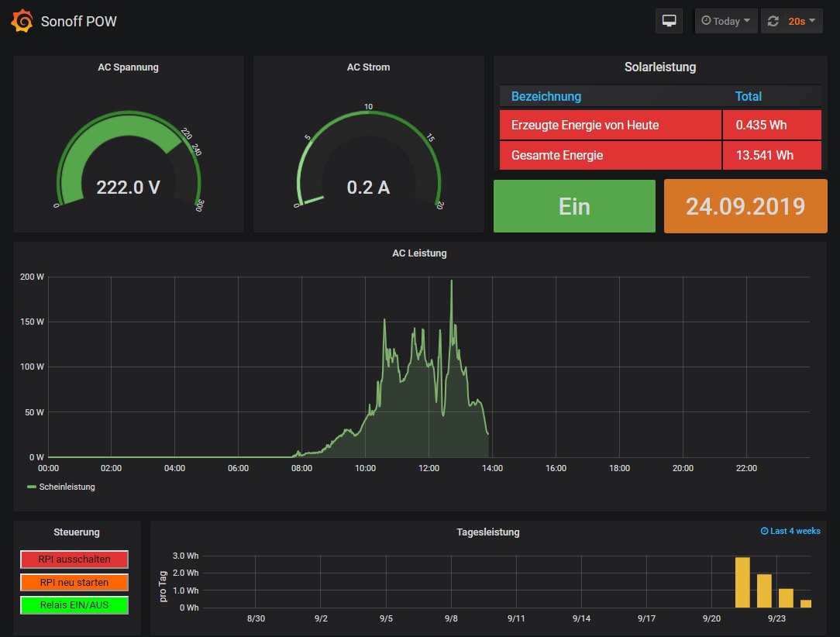This screenshot has width=840, height=637.
Task: Click the refresh dashboard icon
Action: click(773, 22)
